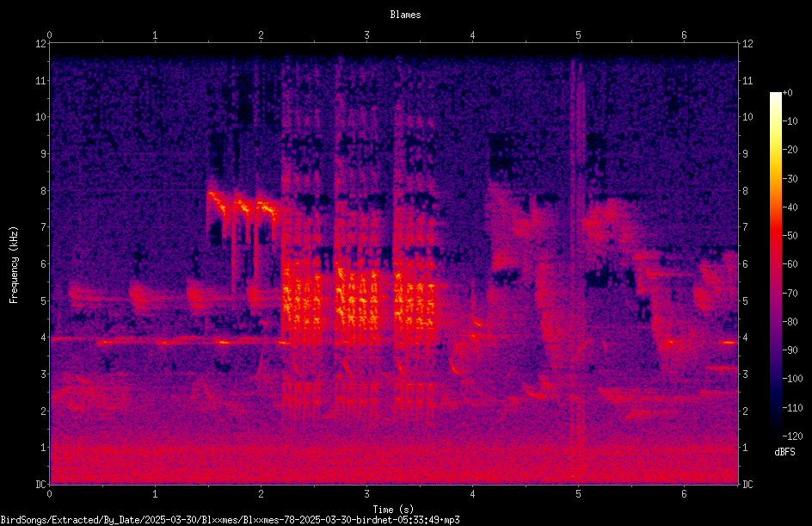Click the "12" tick on the left frequency axis
The width and height of the screenshot is (812, 526).
40,44
